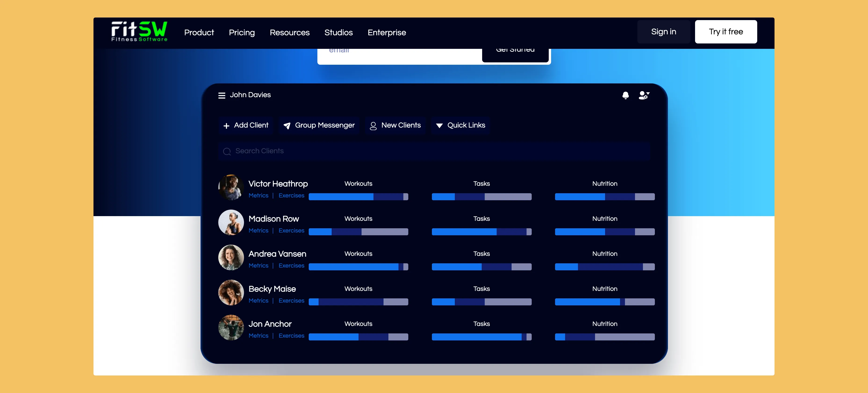The width and height of the screenshot is (868, 393).
Task: Click Becky Maise's Workouts progress bar
Action: pos(358,302)
